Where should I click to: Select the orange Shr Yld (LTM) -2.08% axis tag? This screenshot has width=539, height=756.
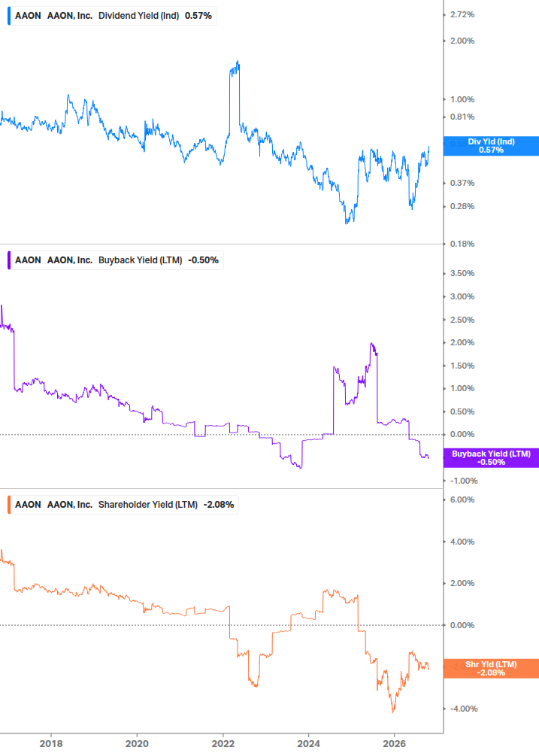[x=491, y=669]
